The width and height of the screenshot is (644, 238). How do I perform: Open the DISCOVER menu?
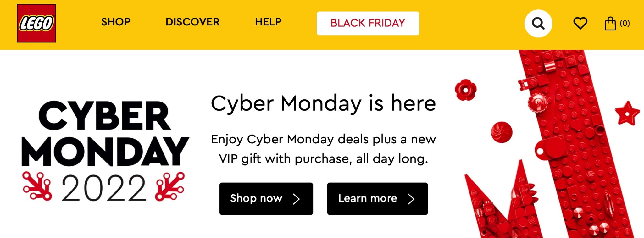coord(192,22)
